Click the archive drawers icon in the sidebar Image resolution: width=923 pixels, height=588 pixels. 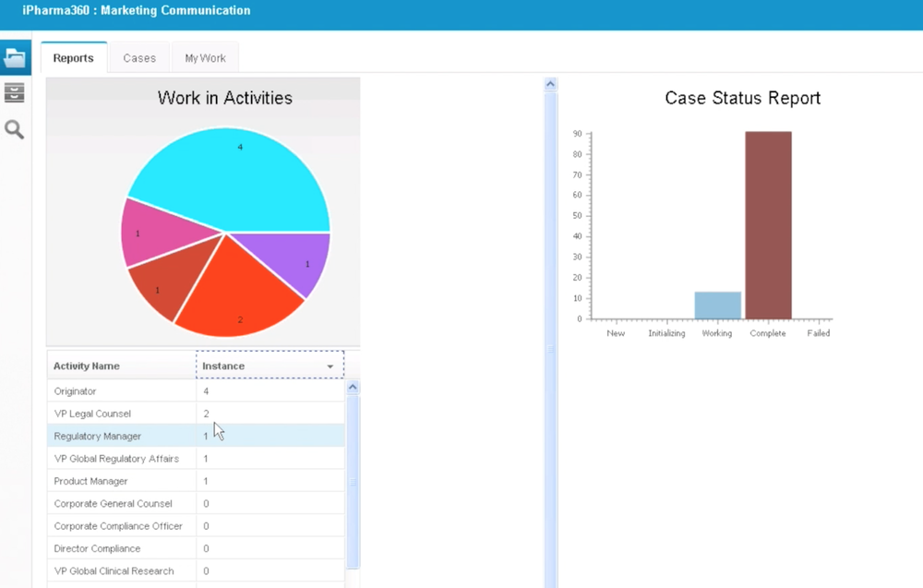[x=14, y=92]
